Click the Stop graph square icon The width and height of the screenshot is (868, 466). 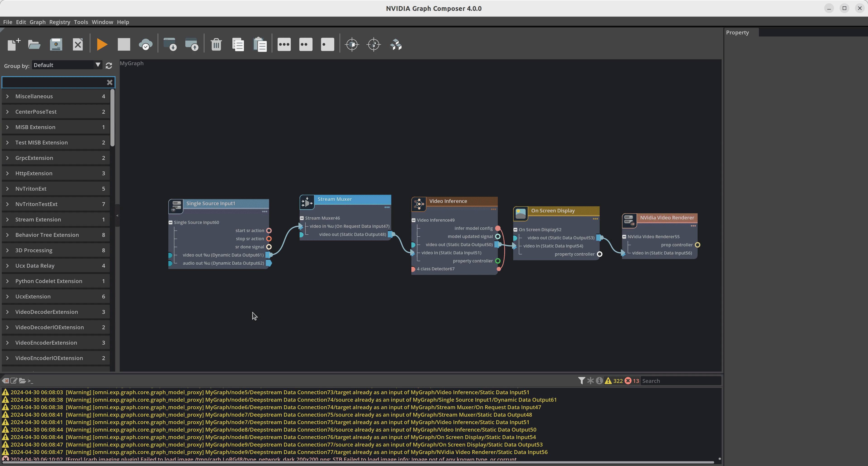[124, 45]
